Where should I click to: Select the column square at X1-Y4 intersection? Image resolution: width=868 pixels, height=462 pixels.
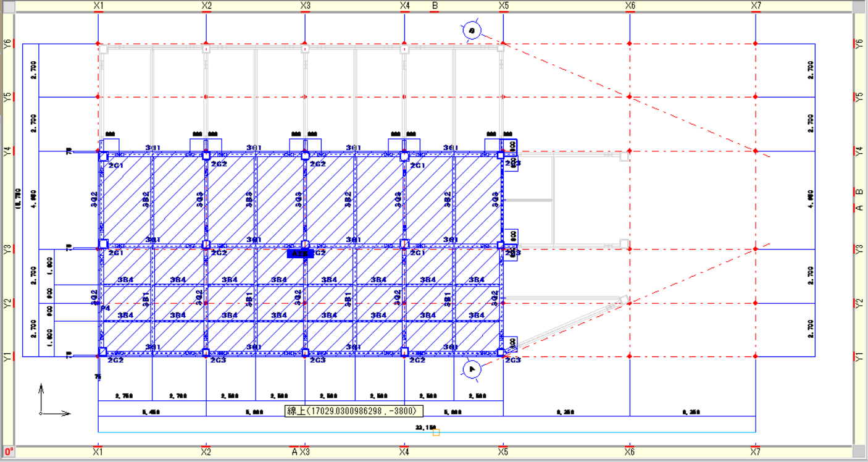[x=104, y=156]
